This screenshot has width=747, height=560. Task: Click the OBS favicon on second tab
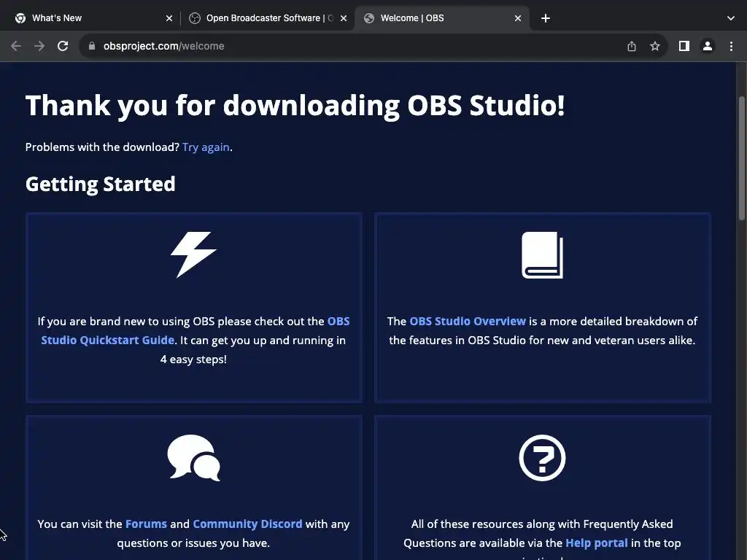tap(194, 18)
